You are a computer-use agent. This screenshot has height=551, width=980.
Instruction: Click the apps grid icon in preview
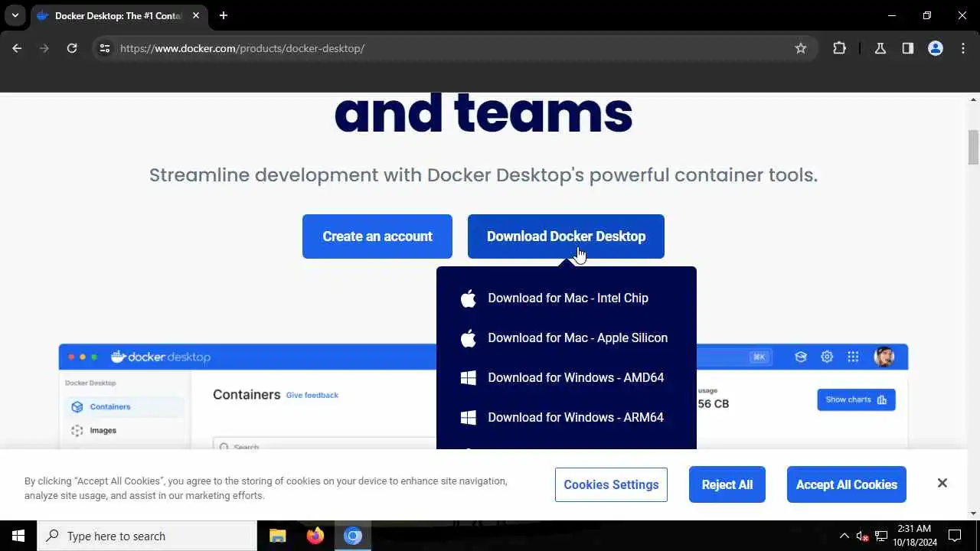(853, 357)
